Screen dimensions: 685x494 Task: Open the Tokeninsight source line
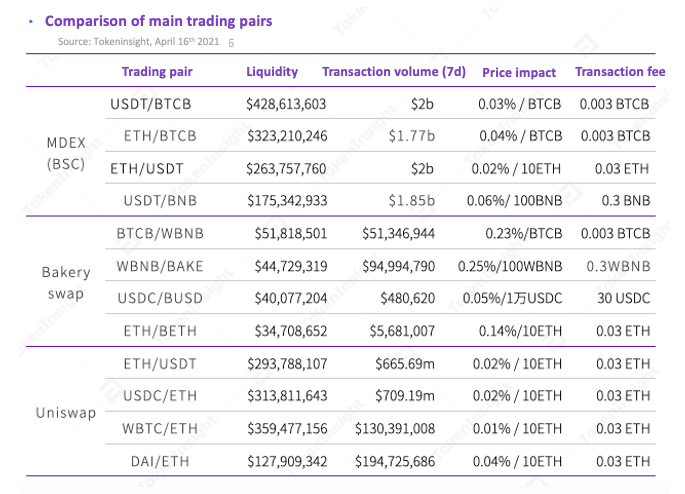[x=138, y=42]
